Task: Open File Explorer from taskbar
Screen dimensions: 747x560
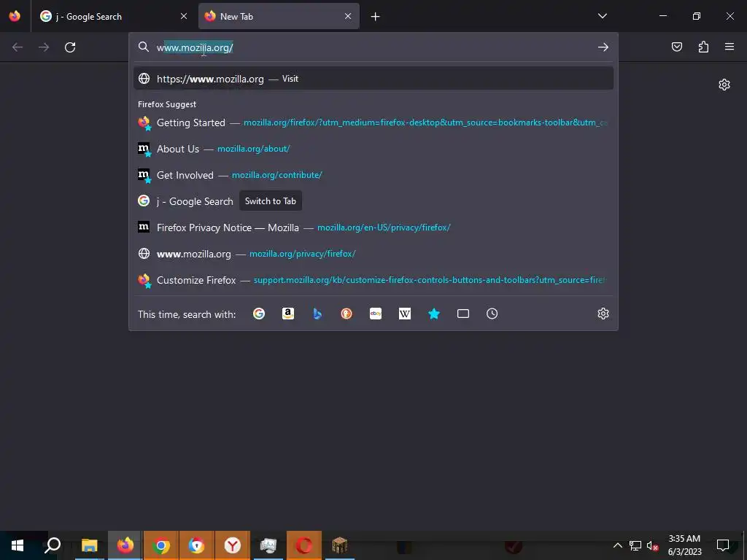Action: [x=89, y=545]
